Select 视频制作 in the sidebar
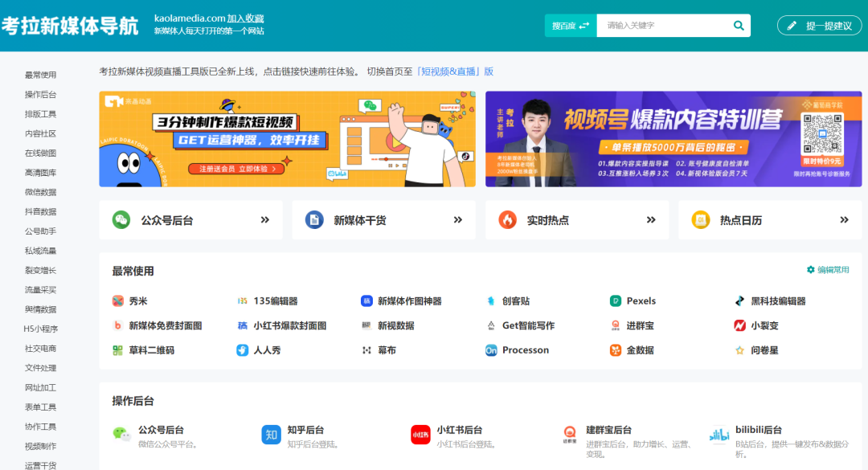The height and width of the screenshot is (470, 868). coord(40,446)
